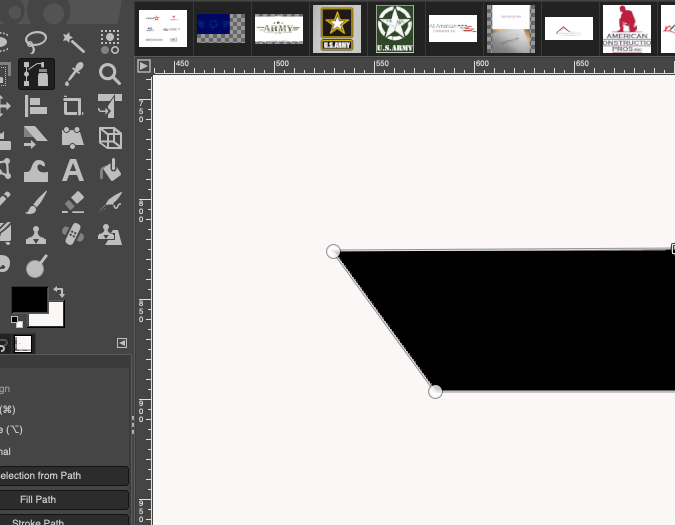Switch to the gold star U.S.ARMY image tab
Image resolution: width=675 pixels, height=525 pixels.
point(337,29)
